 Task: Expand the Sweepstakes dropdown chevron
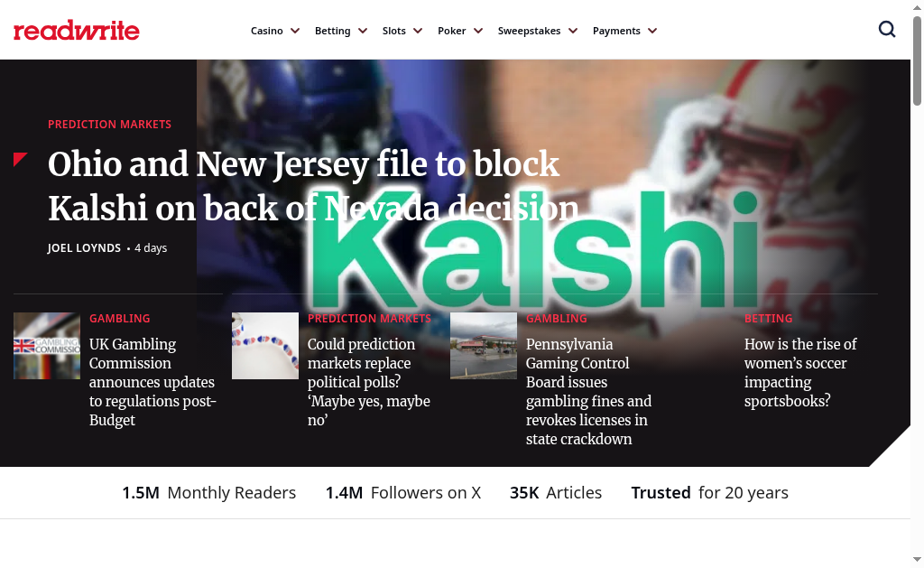click(x=573, y=31)
